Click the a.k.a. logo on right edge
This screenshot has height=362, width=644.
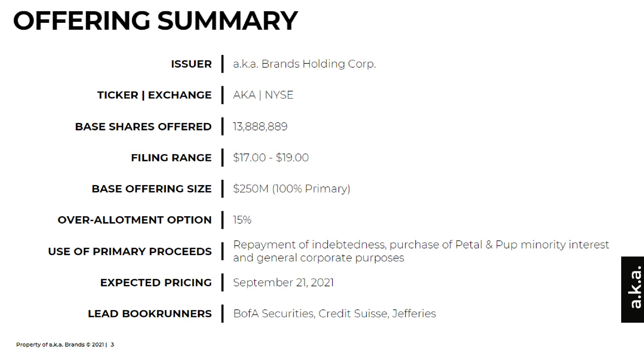(633, 290)
